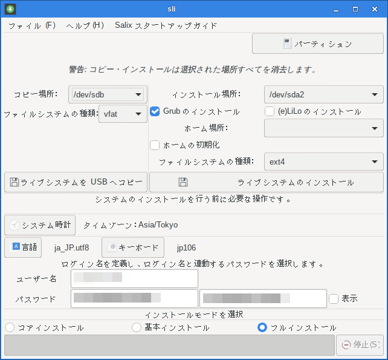The height and width of the screenshot is (360, 388).
Task: Open the Salix スタートアップガイド menu
Action: (166, 26)
